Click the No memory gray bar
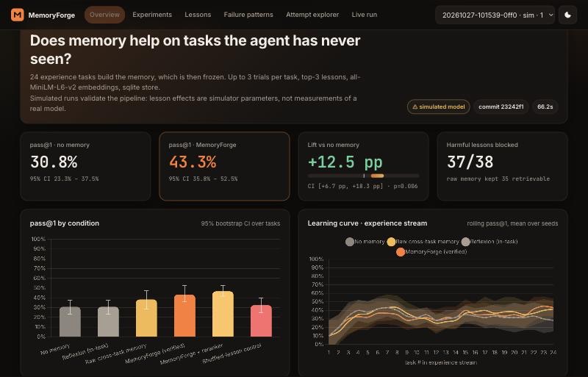Image resolution: width=588 pixels, height=377 pixels. point(70,322)
